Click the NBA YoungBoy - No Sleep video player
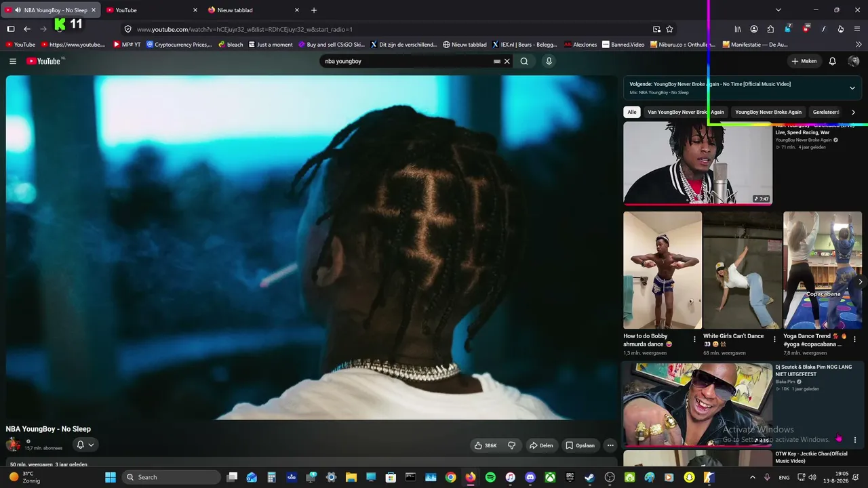Screen dimensions: 868x488 [312, 247]
